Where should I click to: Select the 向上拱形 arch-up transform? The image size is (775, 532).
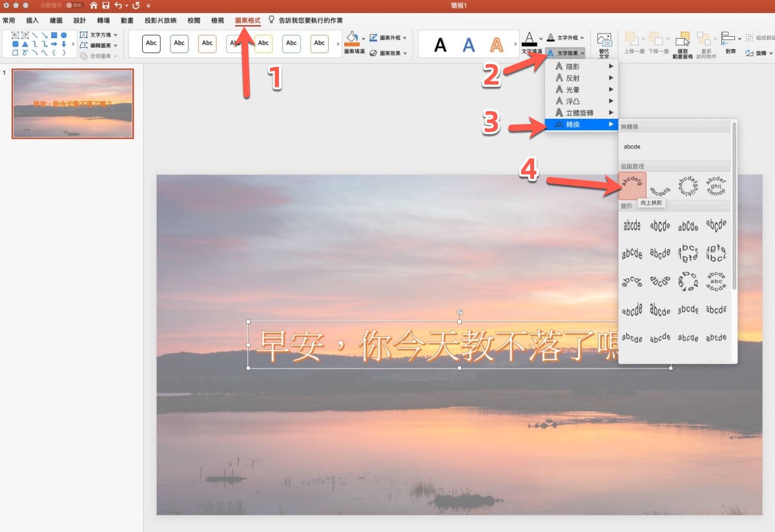tap(632, 185)
